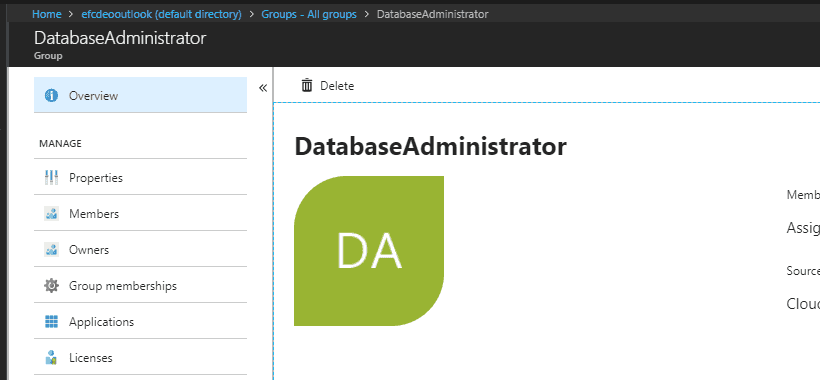The width and height of the screenshot is (820, 380).
Task: Open Group memberships page
Action: pyautogui.click(x=140, y=285)
